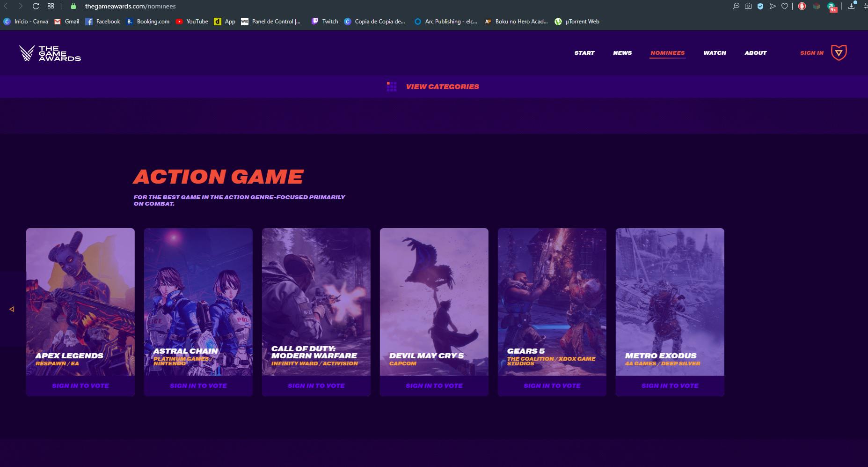Toggle the blue shield tracker protection badge
Image resolution: width=868 pixels, height=467 pixels.
[x=760, y=6]
